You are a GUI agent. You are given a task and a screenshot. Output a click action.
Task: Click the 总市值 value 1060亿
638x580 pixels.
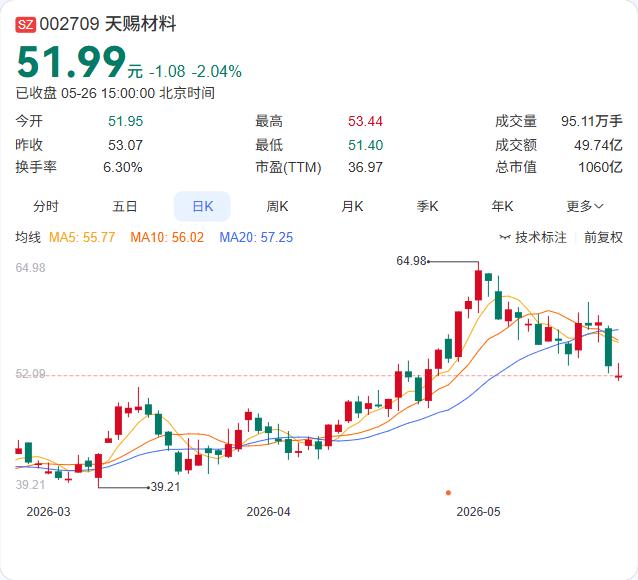[601, 167]
